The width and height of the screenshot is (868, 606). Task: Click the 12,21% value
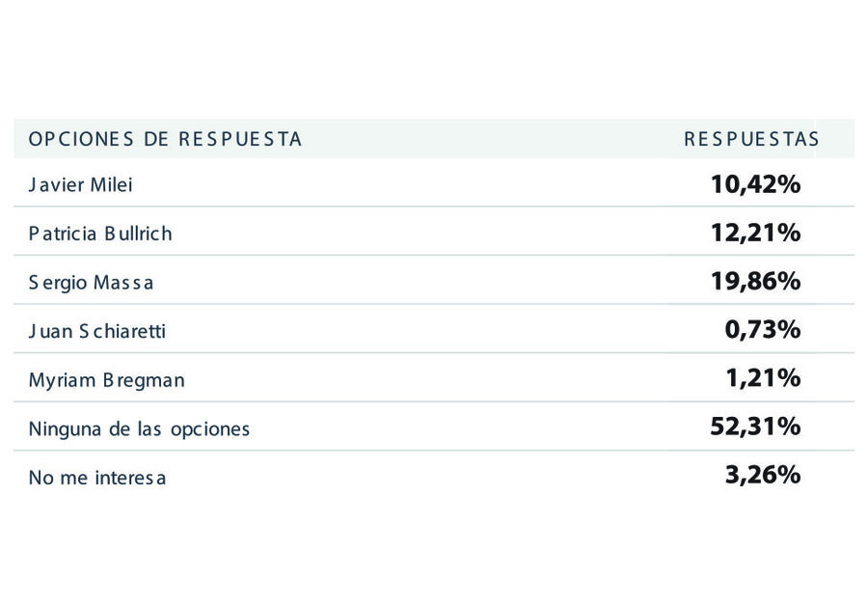[755, 234]
